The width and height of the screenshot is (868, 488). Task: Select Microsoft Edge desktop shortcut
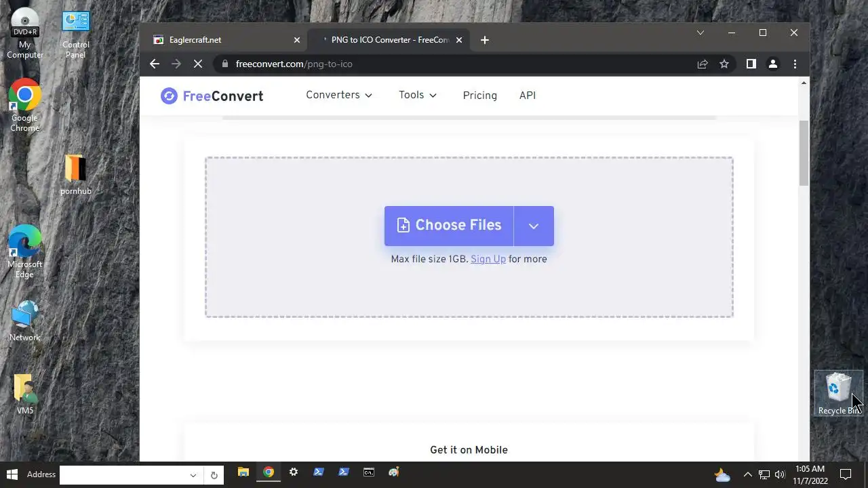(25, 252)
